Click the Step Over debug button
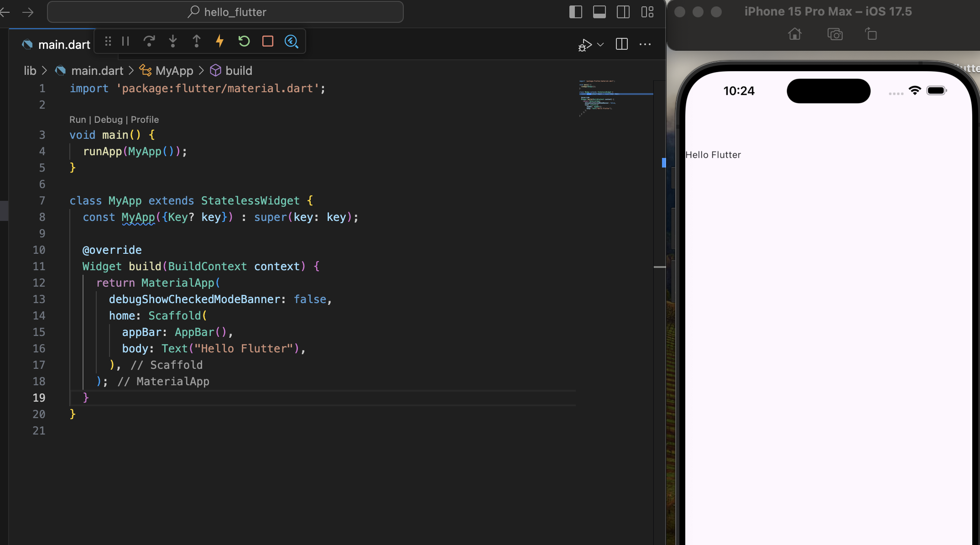 pos(149,42)
